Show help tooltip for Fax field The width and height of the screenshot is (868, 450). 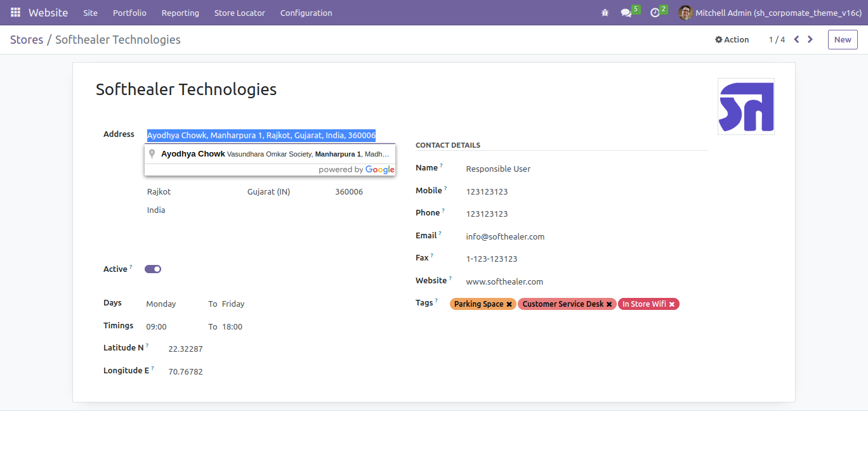[x=431, y=256]
